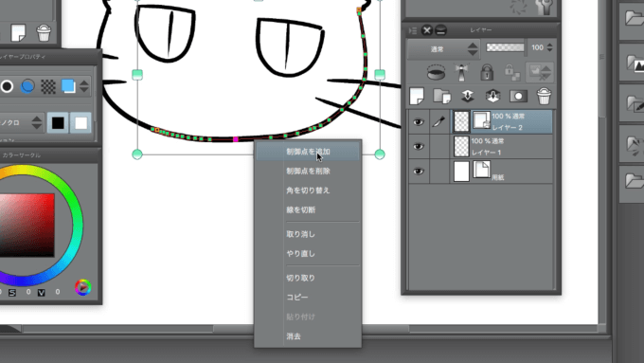Delete layer using Layer panel trash icon
This screenshot has height=363, width=644.
tap(544, 96)
